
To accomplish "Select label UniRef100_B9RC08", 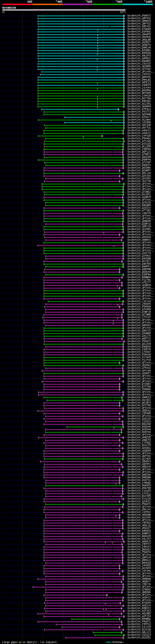I will [x=139, y=48].
